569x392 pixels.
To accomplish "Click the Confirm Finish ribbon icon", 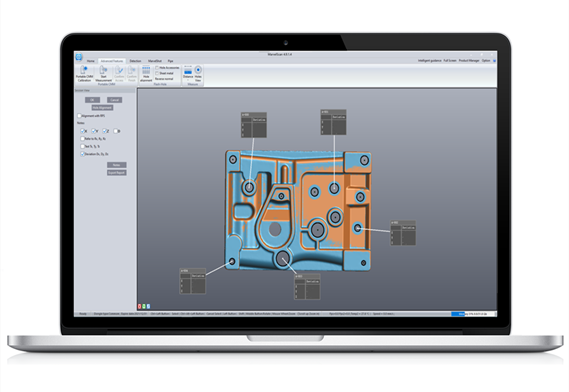I will 132,74.
